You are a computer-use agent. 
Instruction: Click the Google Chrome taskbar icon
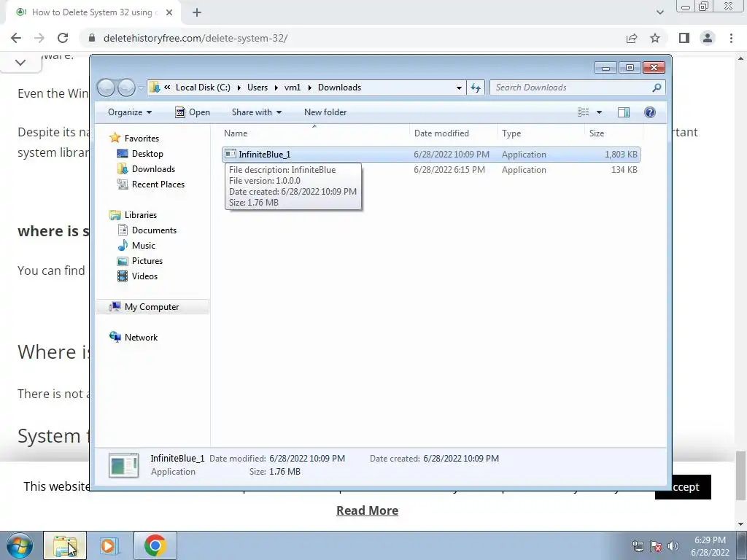(x=155, y=545)
